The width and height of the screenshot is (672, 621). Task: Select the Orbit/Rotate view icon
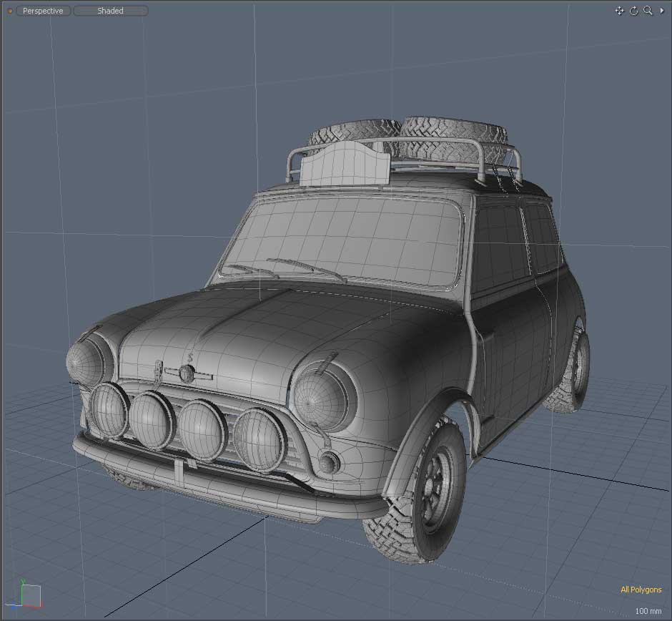click(633, 11)
